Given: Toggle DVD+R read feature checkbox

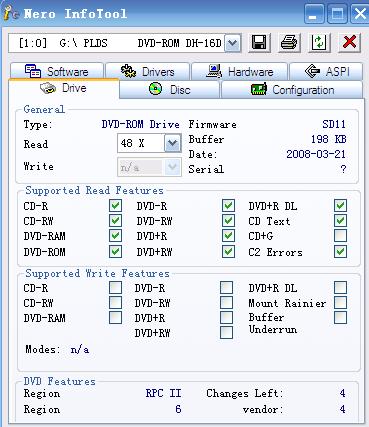Looking at the screenshot, I should (x=228, y=236).
